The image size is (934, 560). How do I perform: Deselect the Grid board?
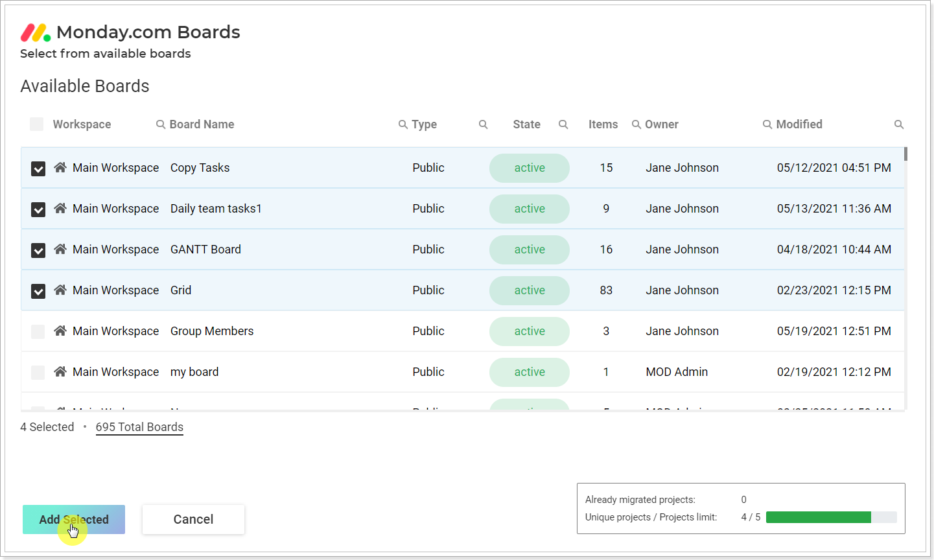(38, 291)
